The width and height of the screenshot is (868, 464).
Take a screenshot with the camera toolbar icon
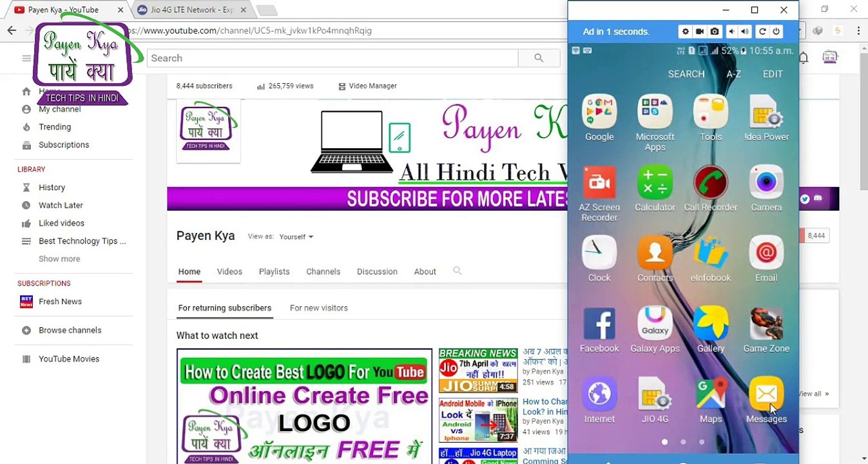click(x=715, y=32)
